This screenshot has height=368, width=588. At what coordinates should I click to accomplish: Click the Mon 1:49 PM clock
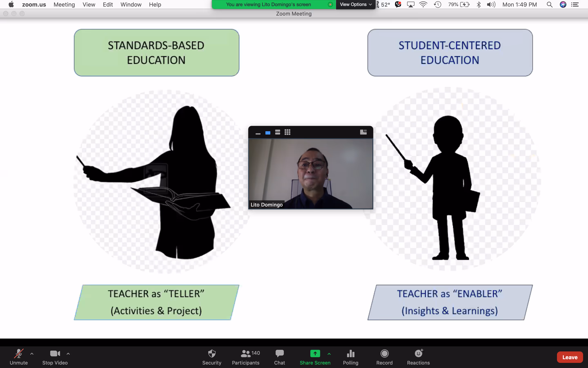[x=519, y=4]
